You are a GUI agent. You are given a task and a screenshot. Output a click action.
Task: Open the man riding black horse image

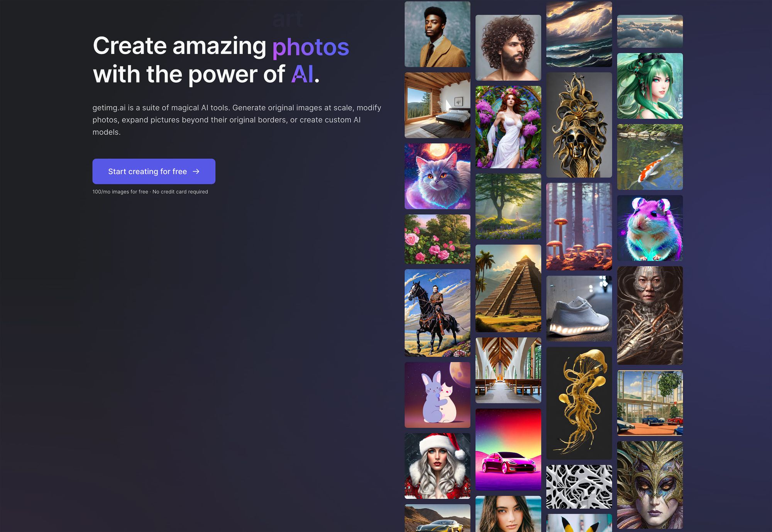click(437, 313)
